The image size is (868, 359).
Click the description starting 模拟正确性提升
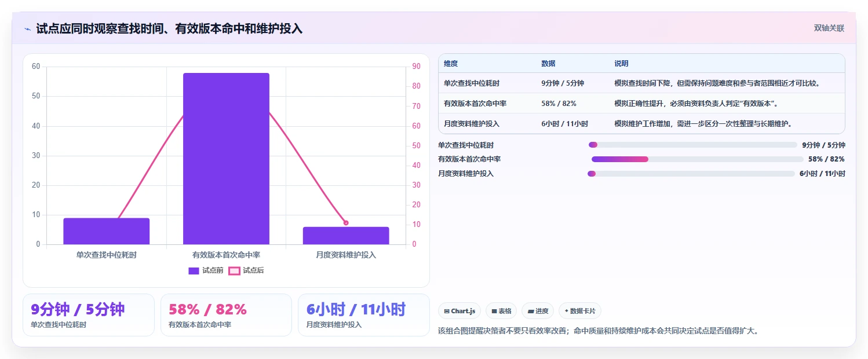696,104
